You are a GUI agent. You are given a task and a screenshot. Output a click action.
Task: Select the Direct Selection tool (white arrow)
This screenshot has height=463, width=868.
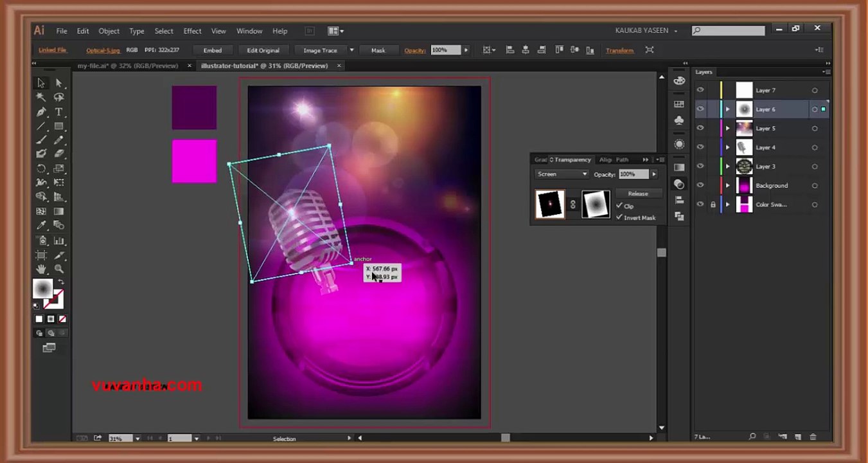[58, 83]
